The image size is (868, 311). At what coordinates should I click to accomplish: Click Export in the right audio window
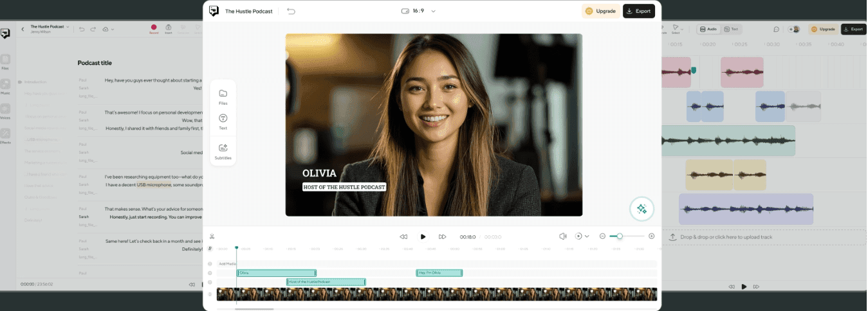tap(853, 29)
